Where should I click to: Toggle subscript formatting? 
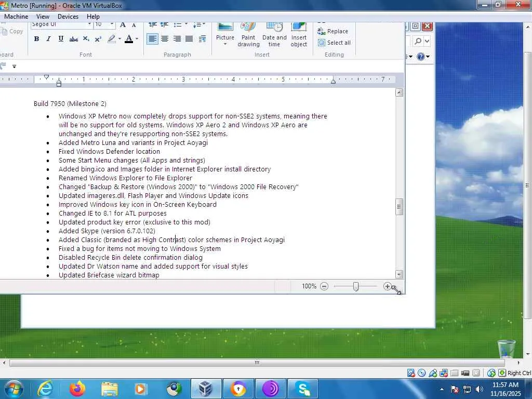coord(86,39)
